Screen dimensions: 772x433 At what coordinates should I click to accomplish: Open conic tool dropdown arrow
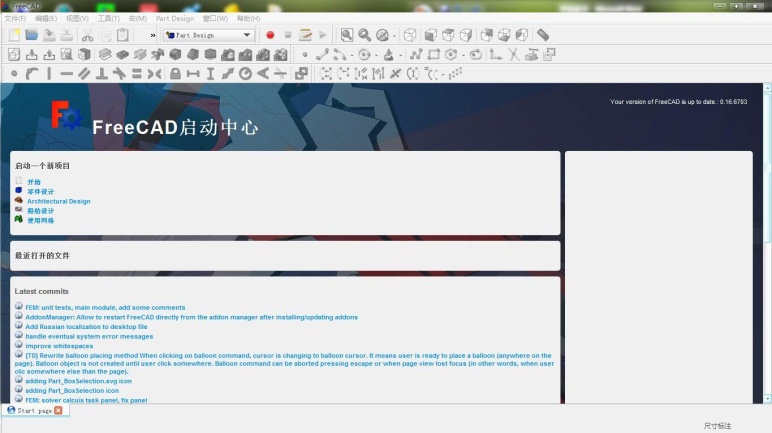point(401,55)
